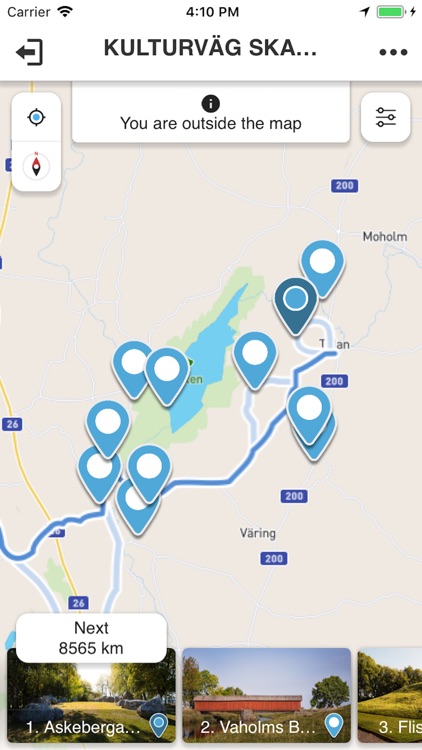
Task: Select the dark blue highlighted map pin
Action: (x=296, y=306)
